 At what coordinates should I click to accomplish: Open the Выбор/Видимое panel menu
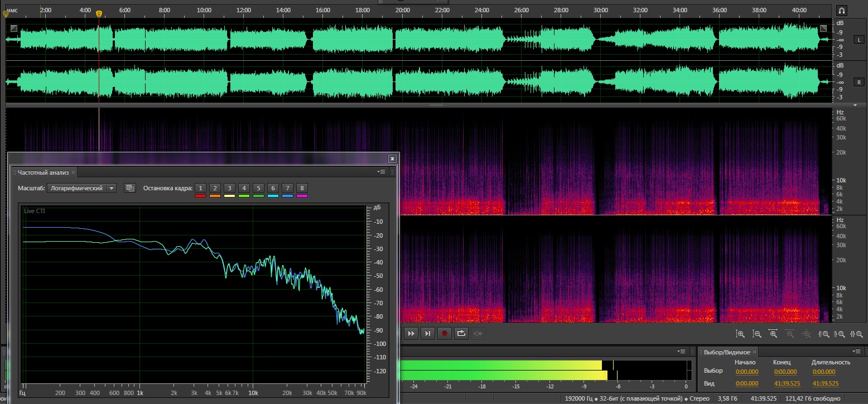pos(857,352)
